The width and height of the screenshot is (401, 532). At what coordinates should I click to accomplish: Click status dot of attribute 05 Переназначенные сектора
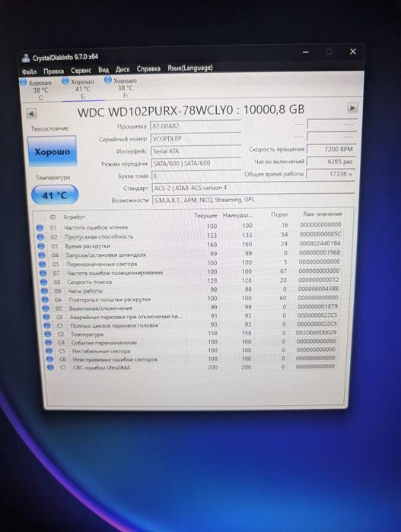[43, 264]
